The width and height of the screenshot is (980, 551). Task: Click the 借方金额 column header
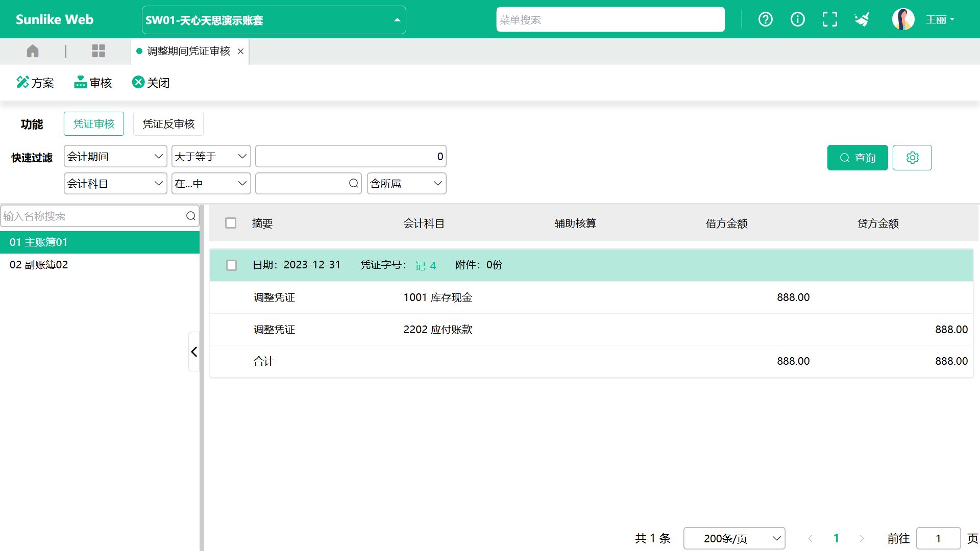tap(727, 223)
